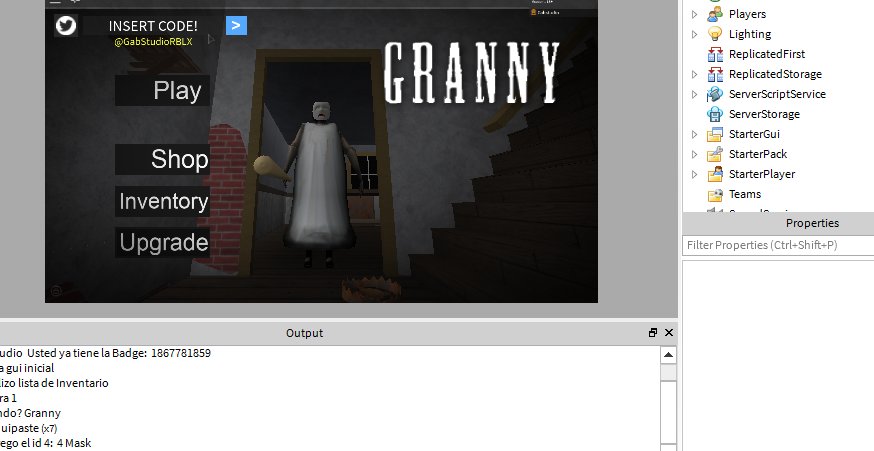Click the Players service icon
Image resolution: width=874 pixels, height=451 pixels.
pyautogui.click(x=715, y=14)
